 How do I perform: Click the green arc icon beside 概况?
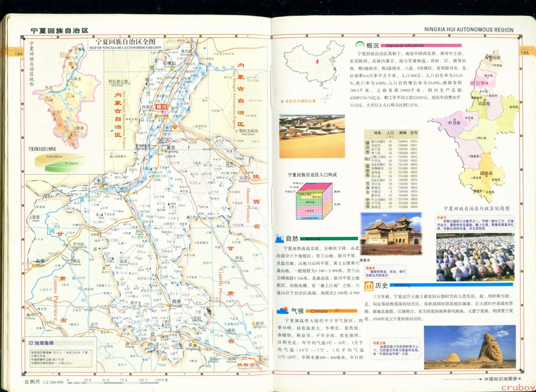point(360,44)
